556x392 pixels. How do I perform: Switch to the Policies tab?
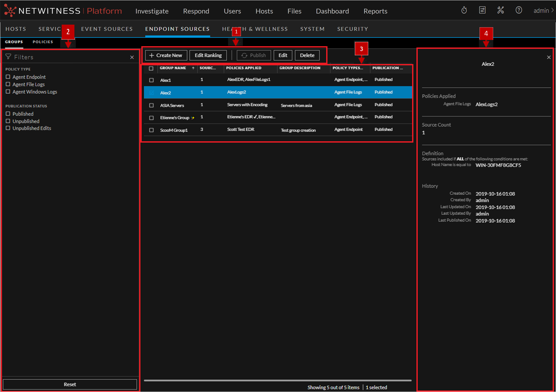(43, 42)
